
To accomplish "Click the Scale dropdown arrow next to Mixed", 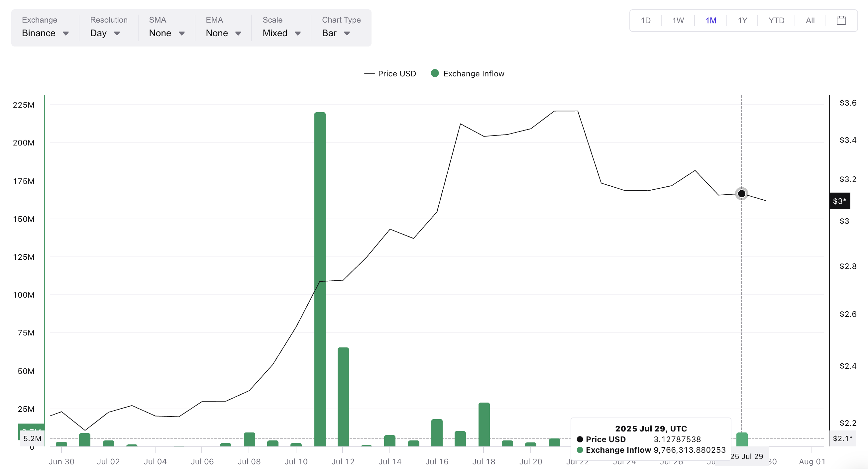I will coord(297,33).
